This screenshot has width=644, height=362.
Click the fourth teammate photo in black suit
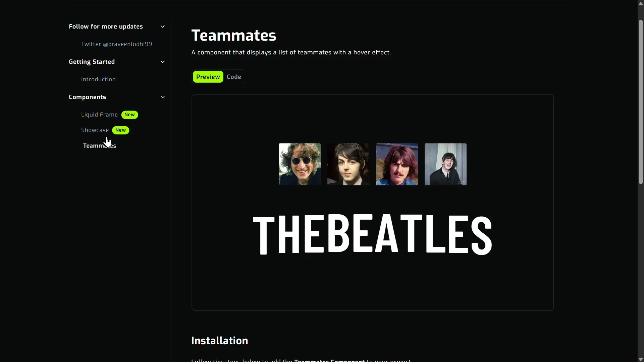pos(445,164)
